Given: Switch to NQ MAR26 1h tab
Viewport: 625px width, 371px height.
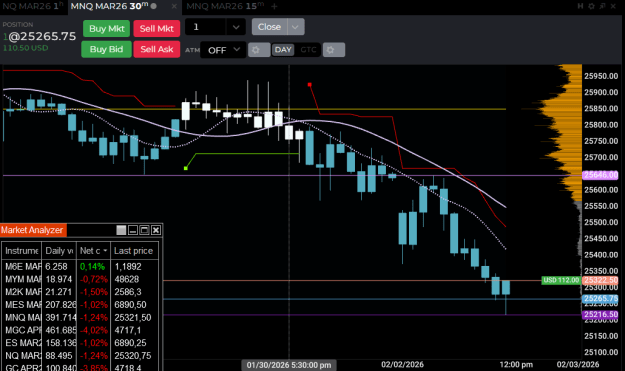Looking at the screenshot, I should [x=33, y=6].
